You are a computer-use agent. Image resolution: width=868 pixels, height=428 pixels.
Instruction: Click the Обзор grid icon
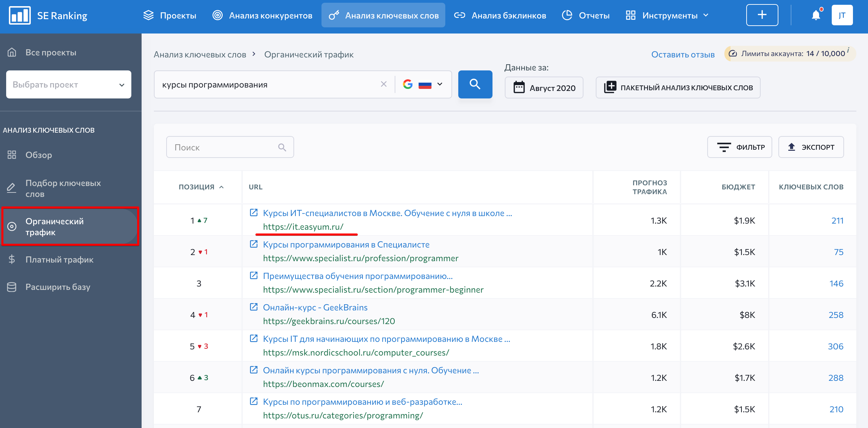pyautogui.click(x=12, y=155)
